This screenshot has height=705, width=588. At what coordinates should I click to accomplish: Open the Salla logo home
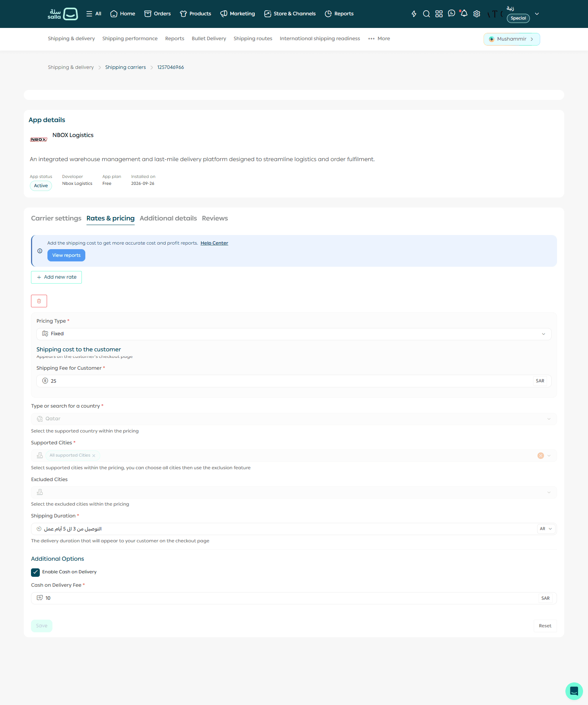(x=63, y=14)
